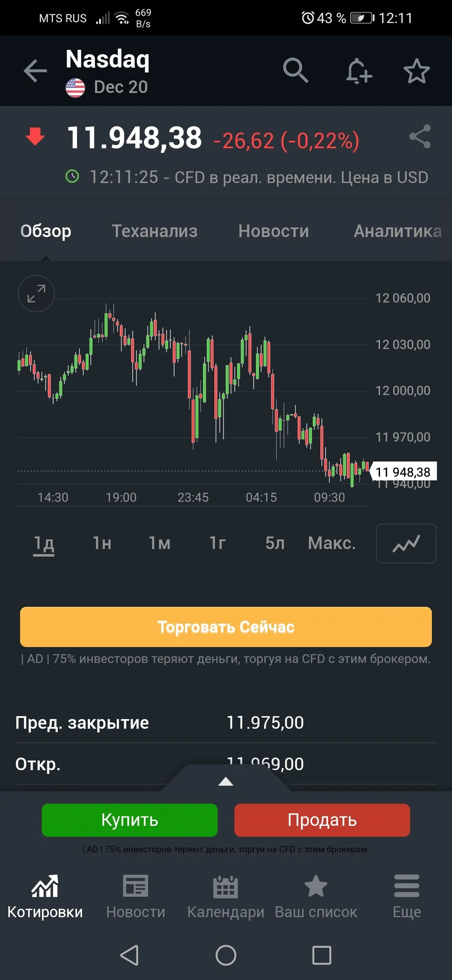Switch to the Теханализ tab
The width and height of the screenshot is (452, 980).
(x=154, y=231)
